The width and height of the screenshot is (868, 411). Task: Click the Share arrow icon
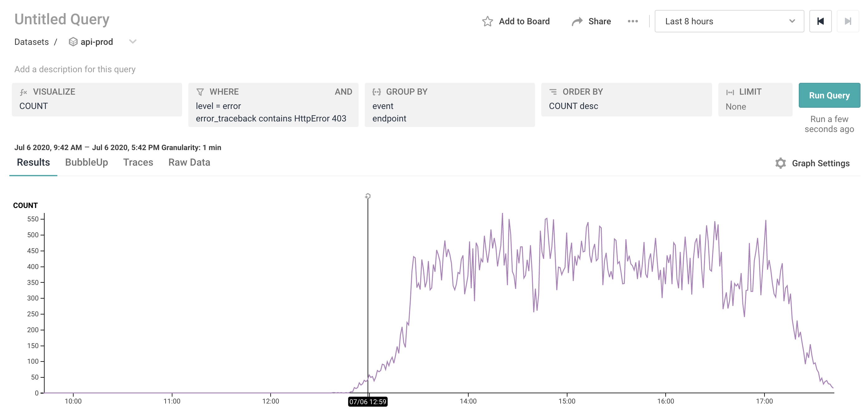(x=577, y=21)
